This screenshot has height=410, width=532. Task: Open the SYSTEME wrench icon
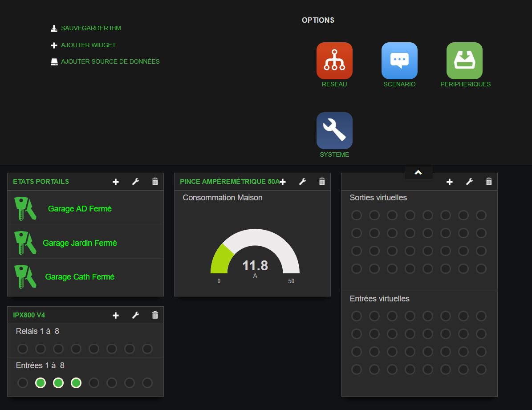click(334, 131)
